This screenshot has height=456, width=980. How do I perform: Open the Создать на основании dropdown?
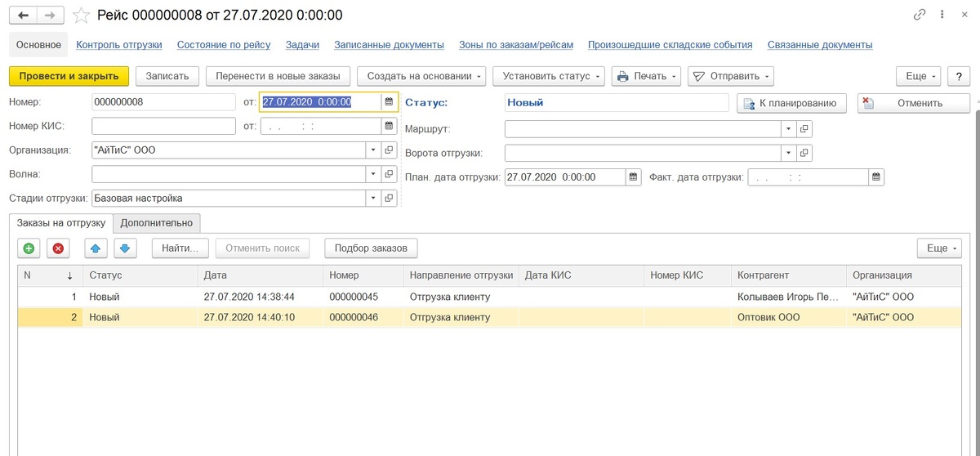(x=421, y=76)
